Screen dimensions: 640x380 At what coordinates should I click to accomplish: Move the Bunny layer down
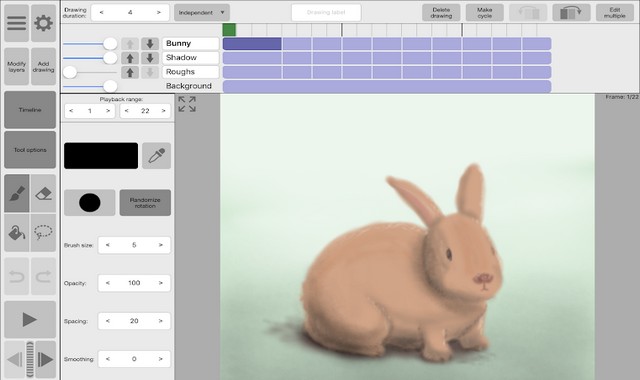(150, 44)
